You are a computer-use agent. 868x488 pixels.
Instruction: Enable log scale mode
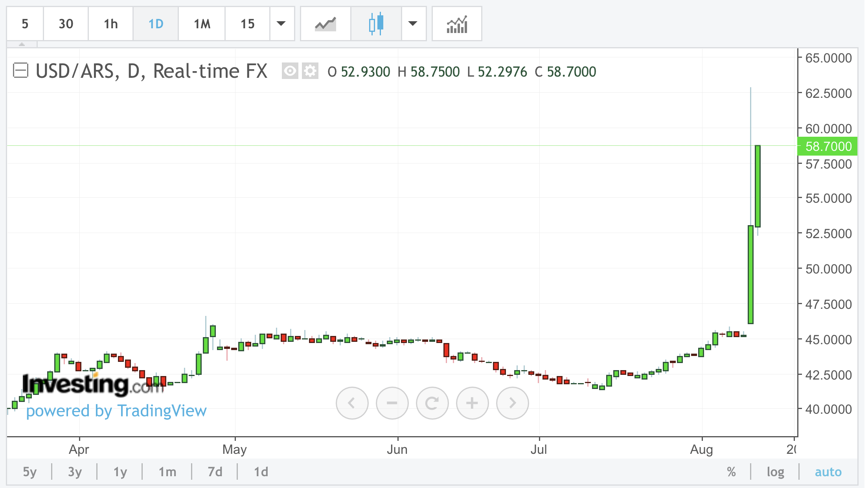[x=775, y=471]
